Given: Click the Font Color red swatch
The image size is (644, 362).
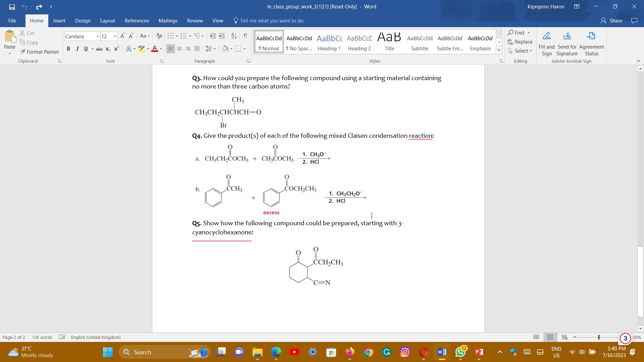Looking at the screenshot, I should coord(155,49).
